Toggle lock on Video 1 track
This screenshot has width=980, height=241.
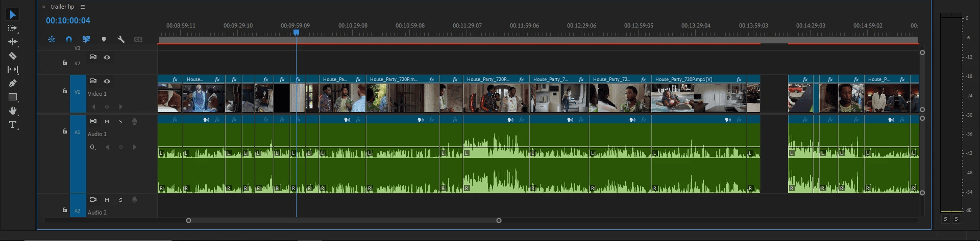click(x=64, y=91)
